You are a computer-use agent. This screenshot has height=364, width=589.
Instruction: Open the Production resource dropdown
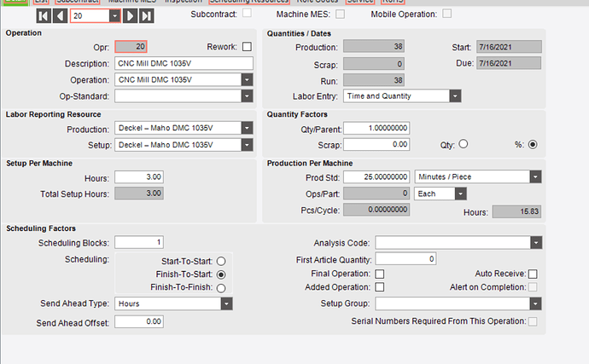[247, 128]
